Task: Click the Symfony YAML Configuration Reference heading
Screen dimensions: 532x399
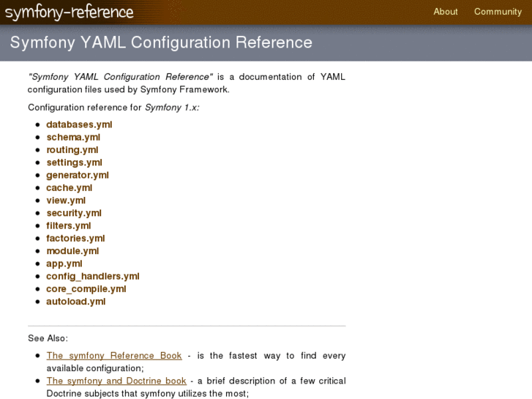Action: tap(161, 42)
